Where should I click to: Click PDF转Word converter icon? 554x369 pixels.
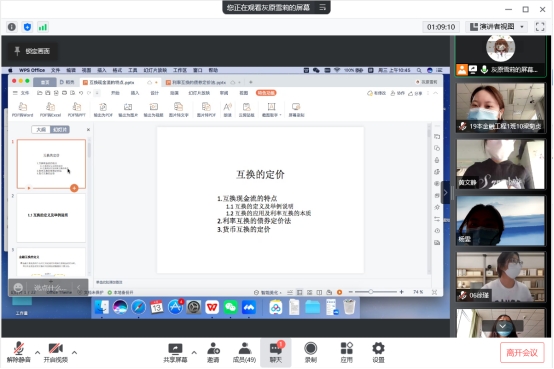click(x=22, y=110)
